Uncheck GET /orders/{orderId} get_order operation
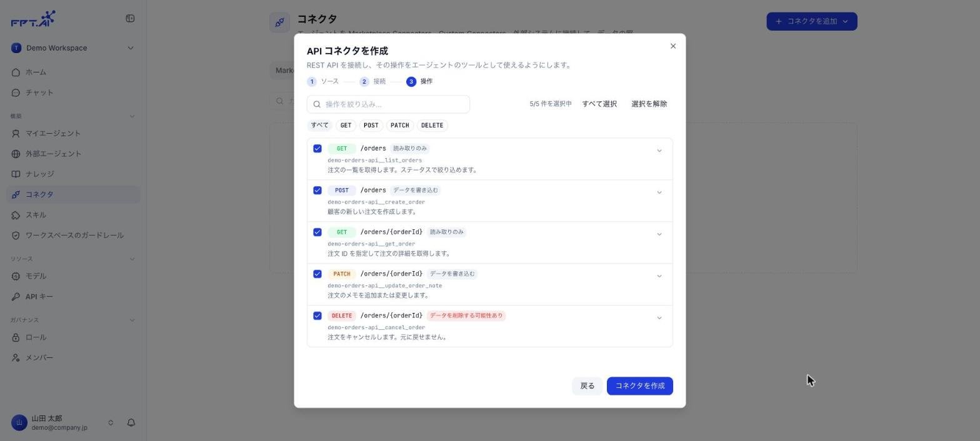 (x=317, y=232)
